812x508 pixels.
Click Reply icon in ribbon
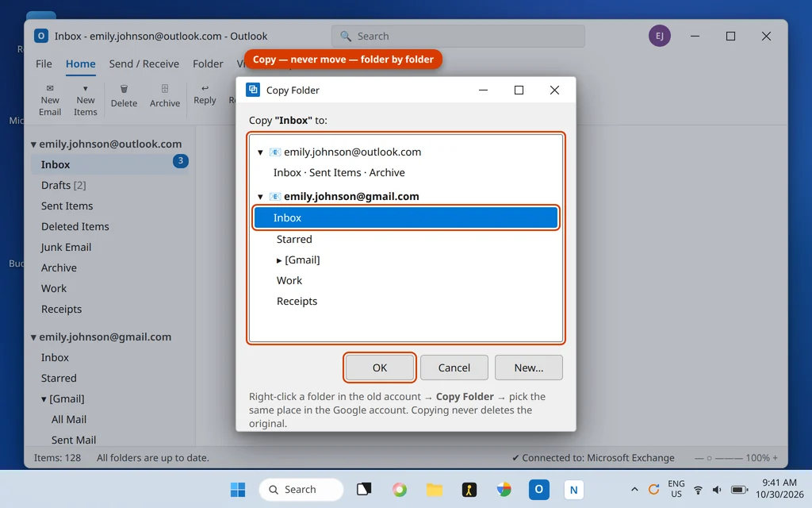(205, 88)
